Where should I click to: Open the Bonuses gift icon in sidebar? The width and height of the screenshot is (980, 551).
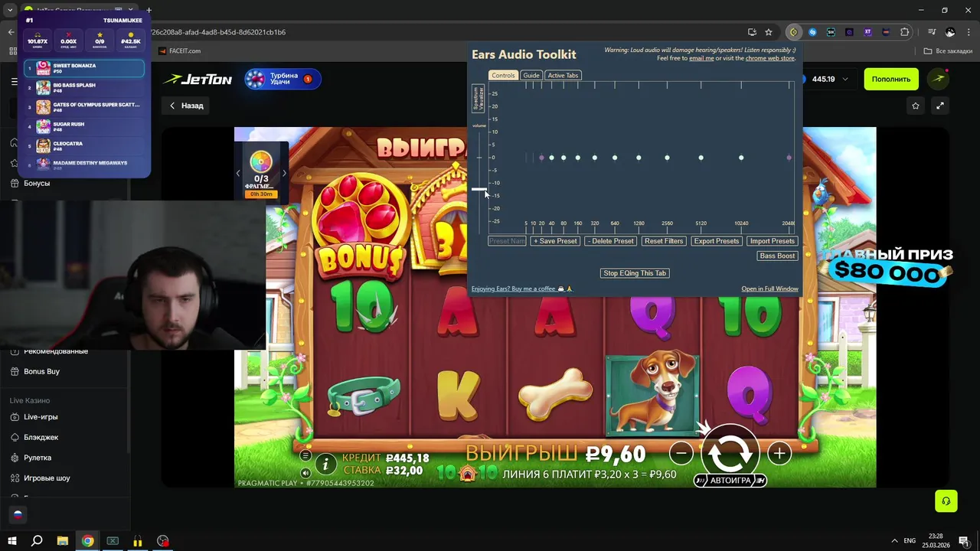tap(14, 183)
